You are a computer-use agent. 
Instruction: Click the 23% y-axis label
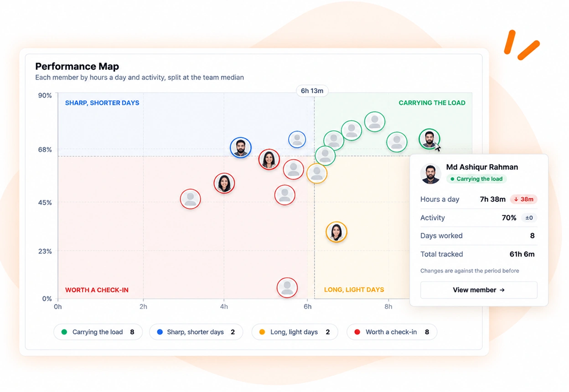(x=45, y=251)
